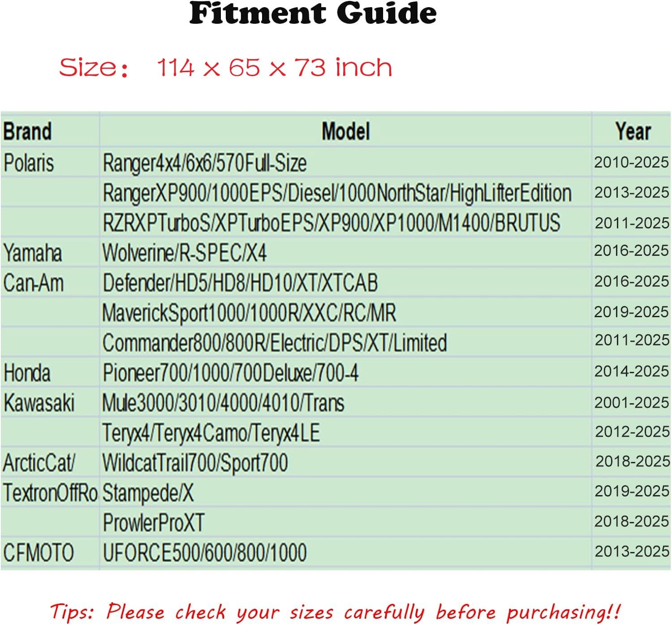Click the CFMOTO brand cell
The width and height of the screenshot is (672, 625).
[39, 552]
